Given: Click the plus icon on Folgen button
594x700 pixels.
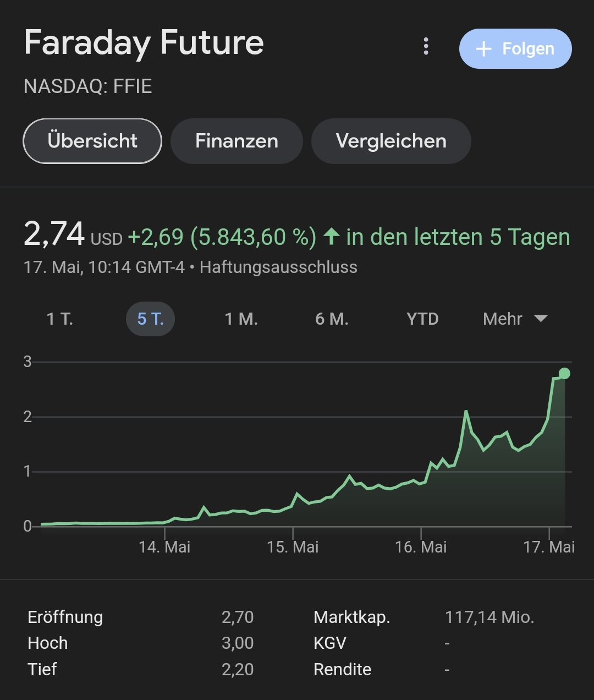Looking at the screenshot, I should click(x=483, y=49).
